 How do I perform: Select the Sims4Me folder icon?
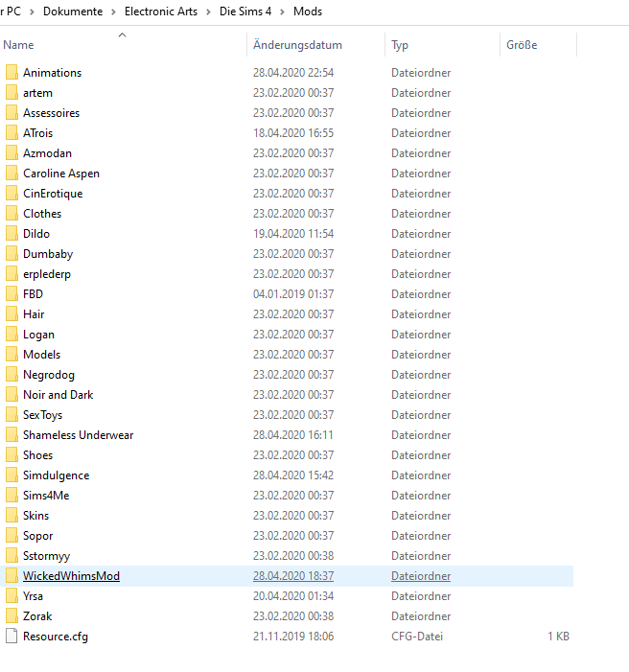[x=12, y=496]
